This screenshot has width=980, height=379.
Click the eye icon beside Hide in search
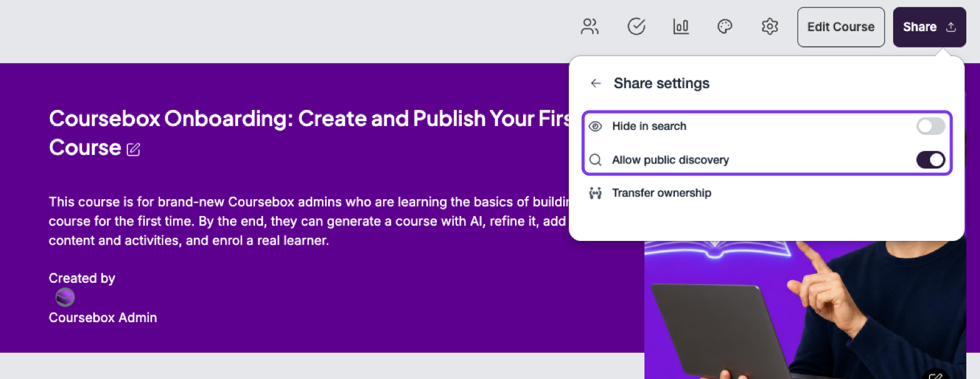[x=596, y=126]
